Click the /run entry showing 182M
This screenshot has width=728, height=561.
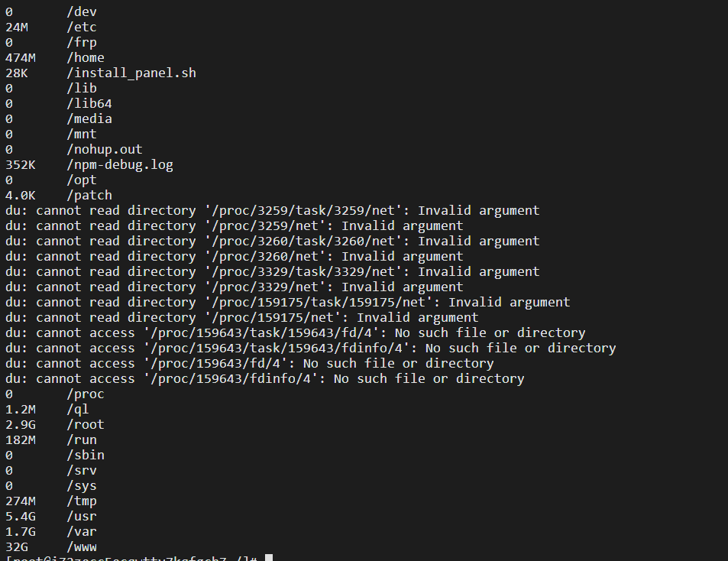tap(51, 439)
